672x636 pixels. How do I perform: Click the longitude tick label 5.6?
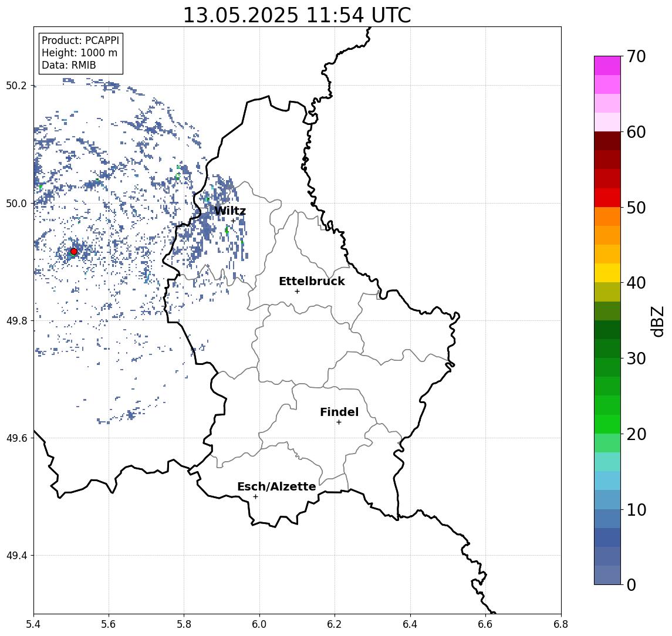pos(109,624)
